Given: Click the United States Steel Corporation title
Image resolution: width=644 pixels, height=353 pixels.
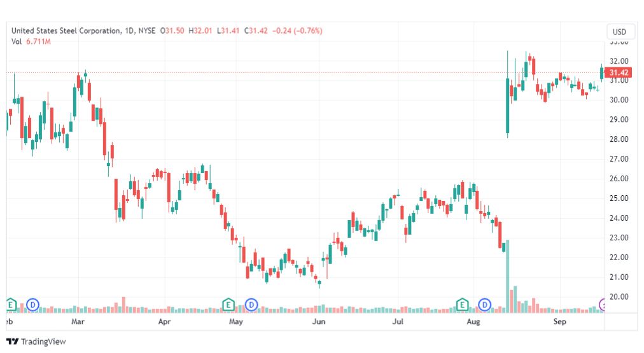Looking at the screenshot, I should 66,31.
